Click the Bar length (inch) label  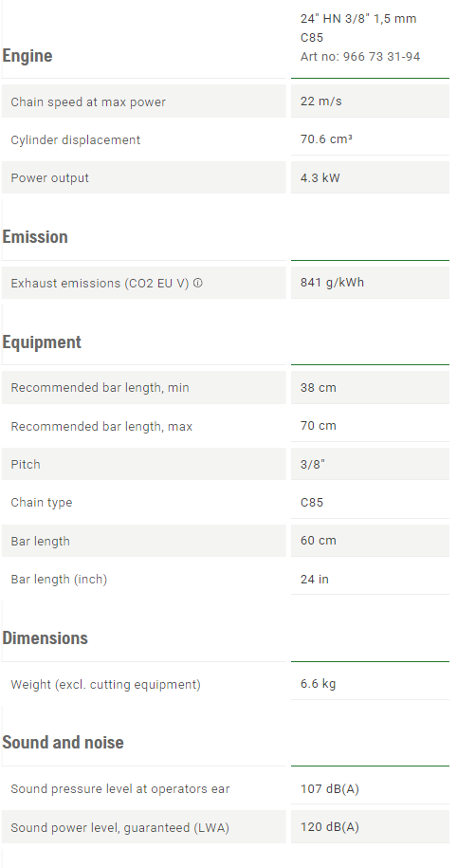click(x=59, y=579)
